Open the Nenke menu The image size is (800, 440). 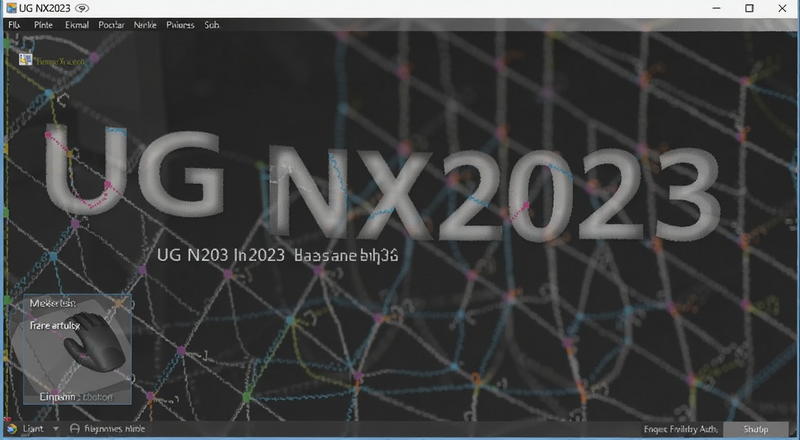coord(145,25)
